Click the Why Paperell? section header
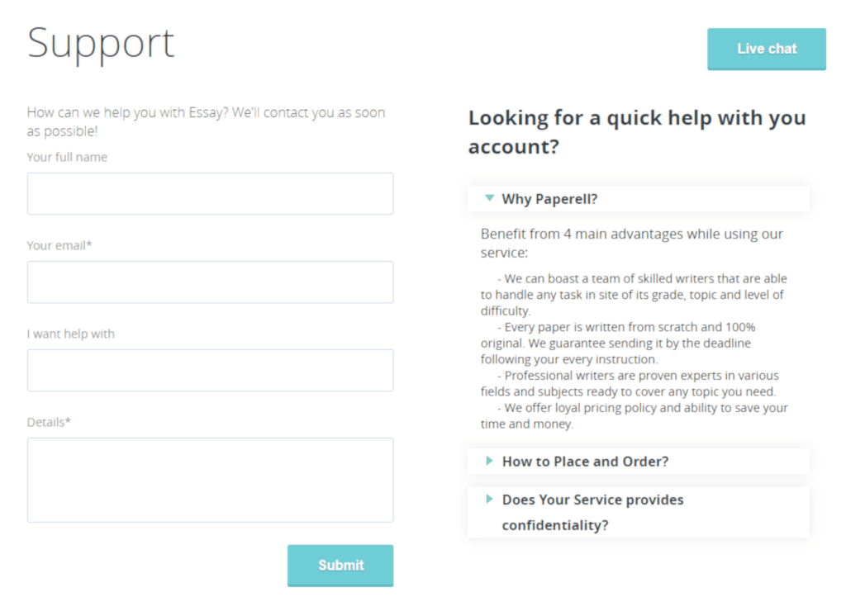The width and height of the screenshot is (846, 616). tap(639, 199)
